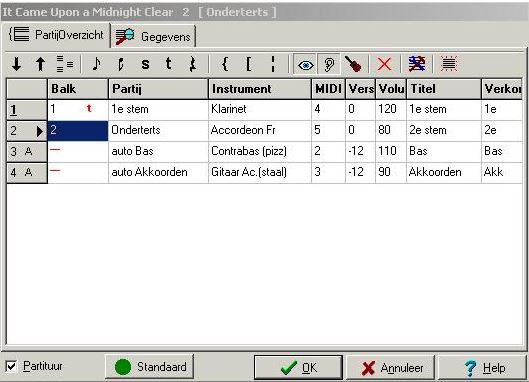The width and height of the screenshot is (529, 382).
Task: Click the square bracket icon
Action: click(x=249, y=63)
